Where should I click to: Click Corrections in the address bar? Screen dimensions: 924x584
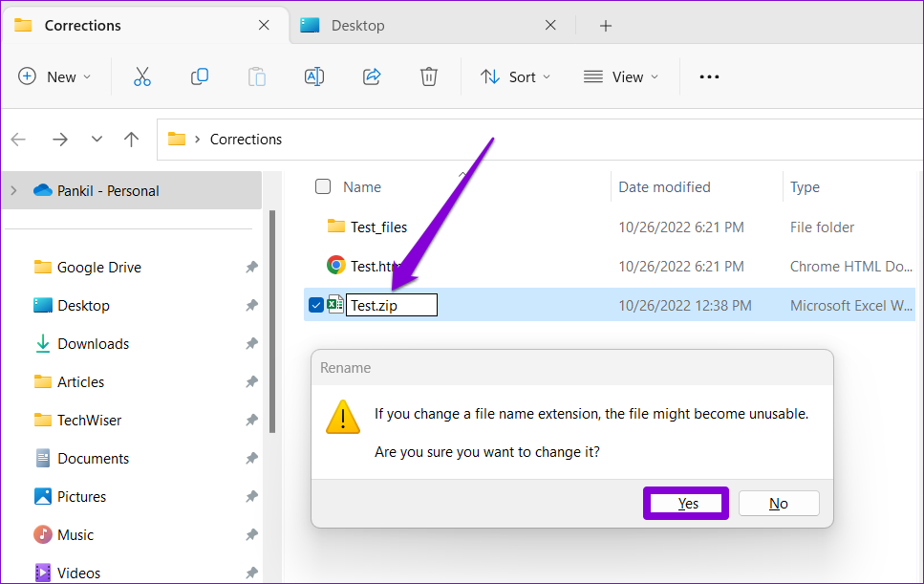pyautogui.click(x=246, y=140)
